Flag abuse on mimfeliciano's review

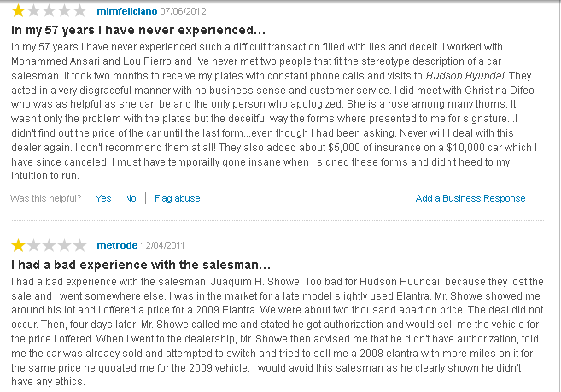tap(177, 198)
